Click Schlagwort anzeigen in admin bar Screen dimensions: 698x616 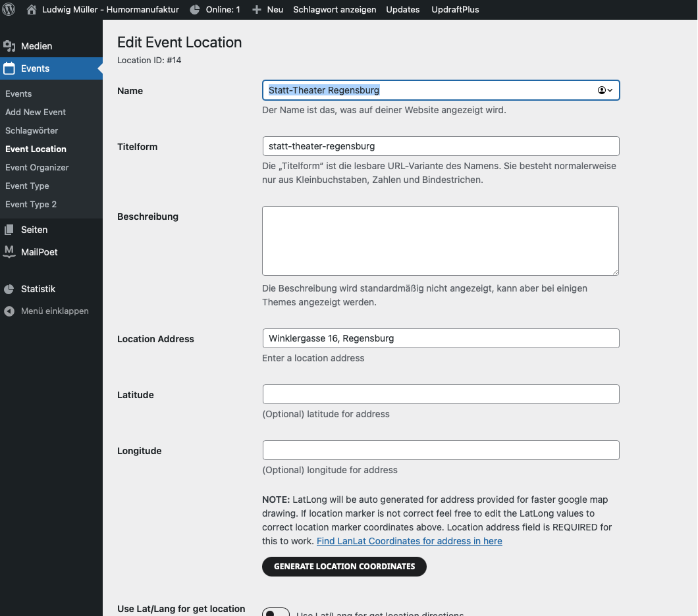pyautogui.click(x=335, y=9)
